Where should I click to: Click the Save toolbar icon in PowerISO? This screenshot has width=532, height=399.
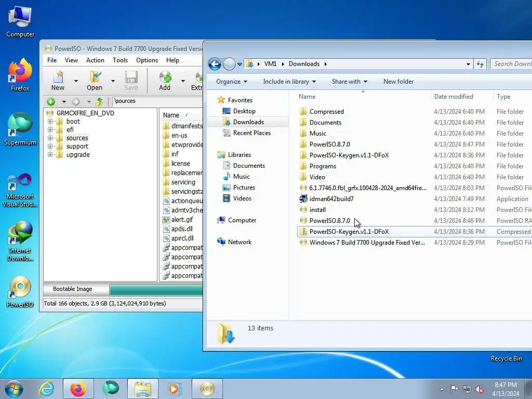(x=131, y=81)
